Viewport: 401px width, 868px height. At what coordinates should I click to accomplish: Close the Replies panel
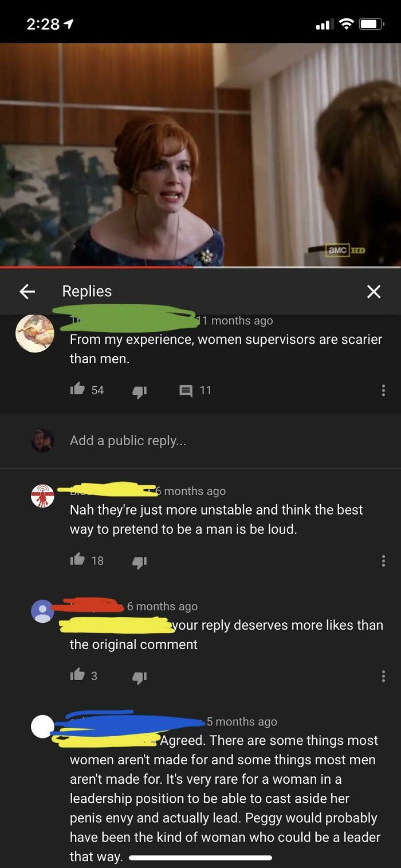pyautogui.click(x=374, y=292)
